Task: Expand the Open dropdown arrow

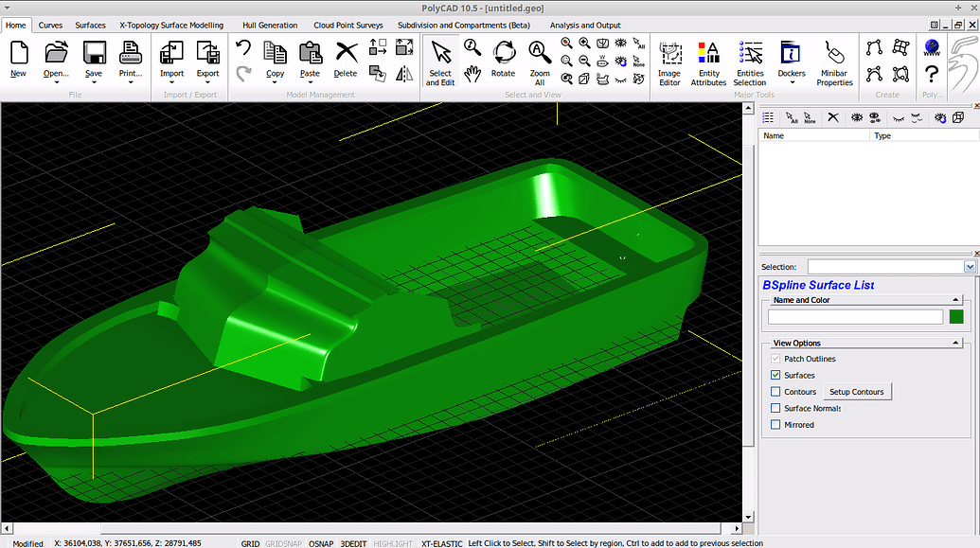Action: [x=56, y=81]
